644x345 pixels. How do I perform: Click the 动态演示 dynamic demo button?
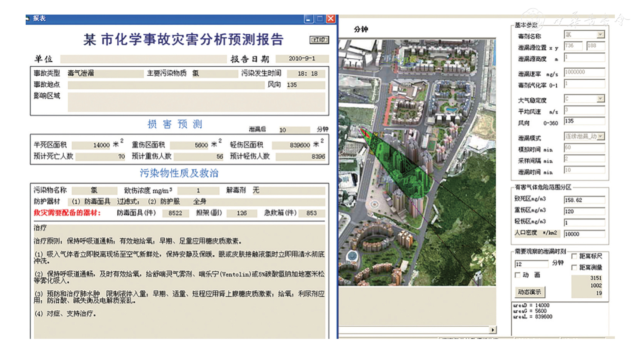(529, 292)
